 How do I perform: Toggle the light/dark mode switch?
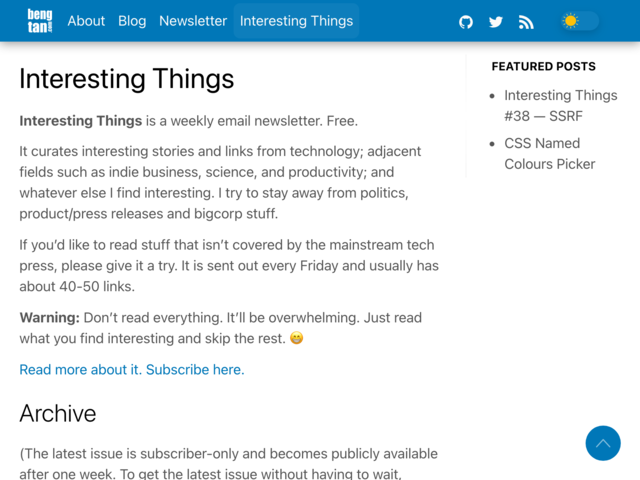coord(580,21)
